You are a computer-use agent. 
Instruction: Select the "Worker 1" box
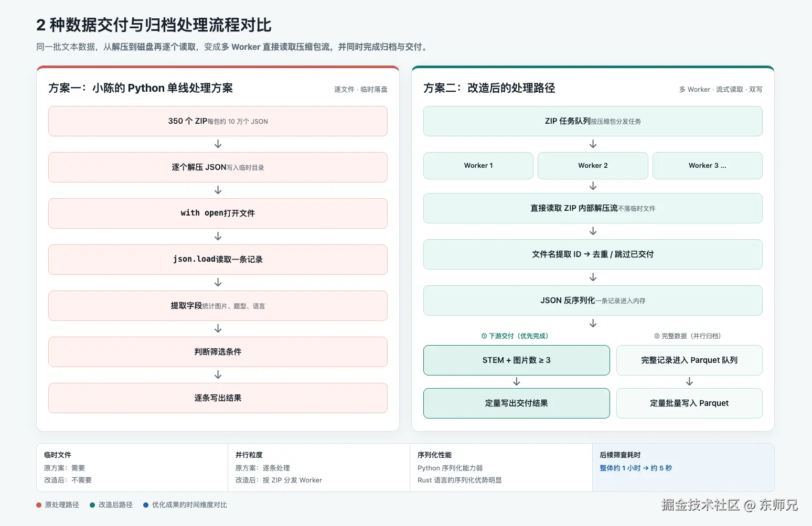478,166
